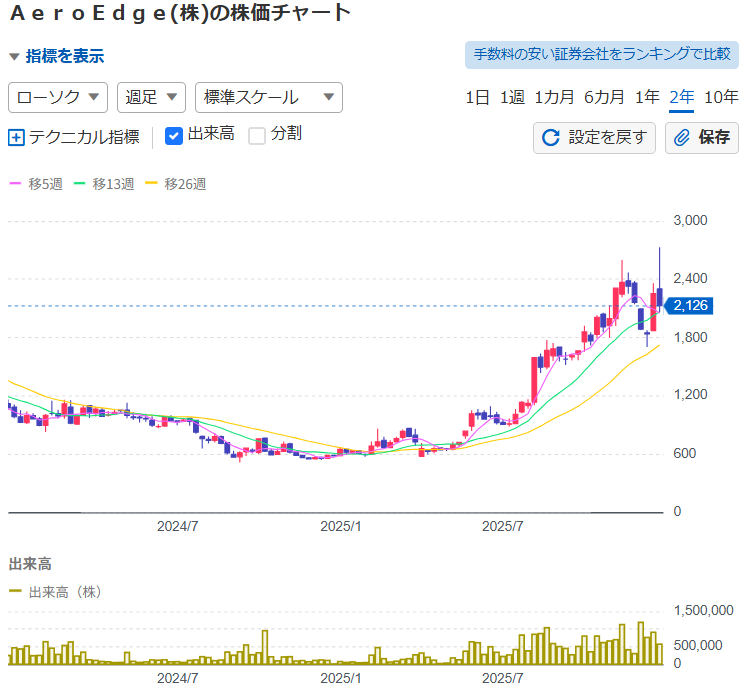
Task: Click the plus icon beside テクニカル指標
Action: pos(16,138)
